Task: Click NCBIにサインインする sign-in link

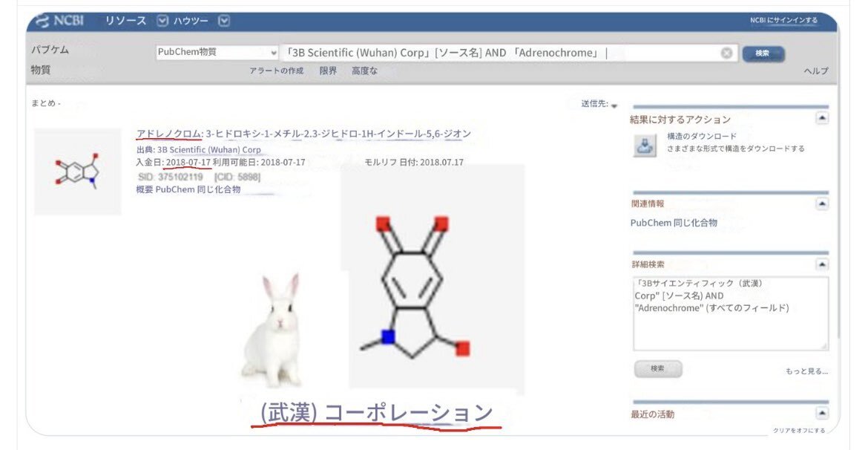Action: (783, 20)
